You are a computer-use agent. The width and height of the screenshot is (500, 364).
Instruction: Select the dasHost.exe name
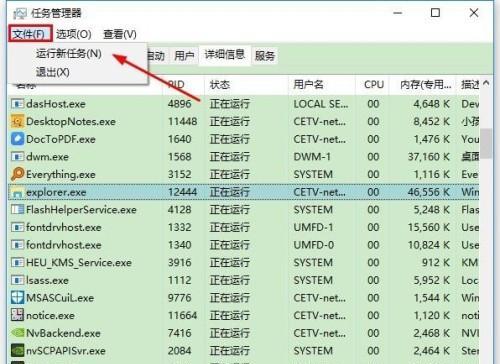pyautogui.click(x=56, y=104)
